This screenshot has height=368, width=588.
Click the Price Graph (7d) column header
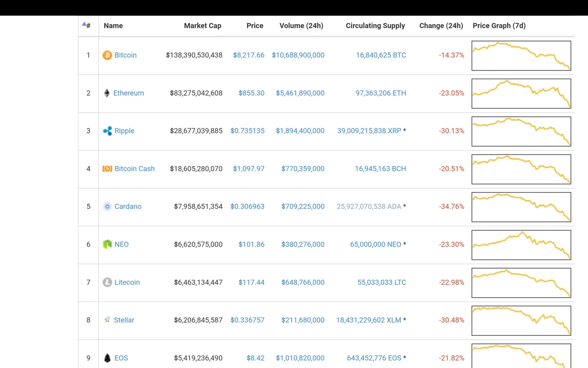point(499,26)
